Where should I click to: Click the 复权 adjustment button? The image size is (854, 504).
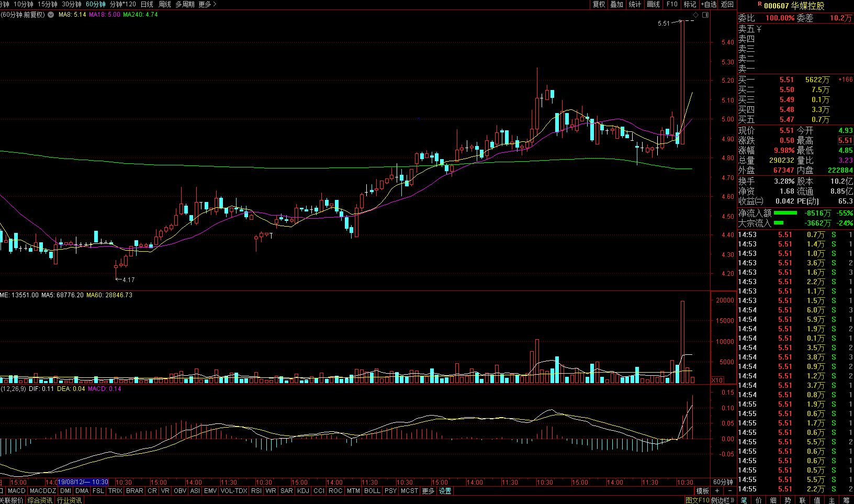(x=599, y=4)
